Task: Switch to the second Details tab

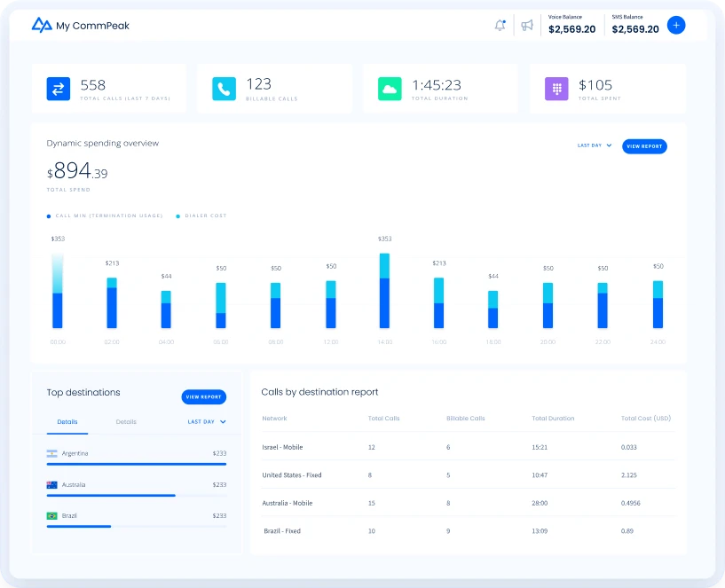Action: point(126,422)
